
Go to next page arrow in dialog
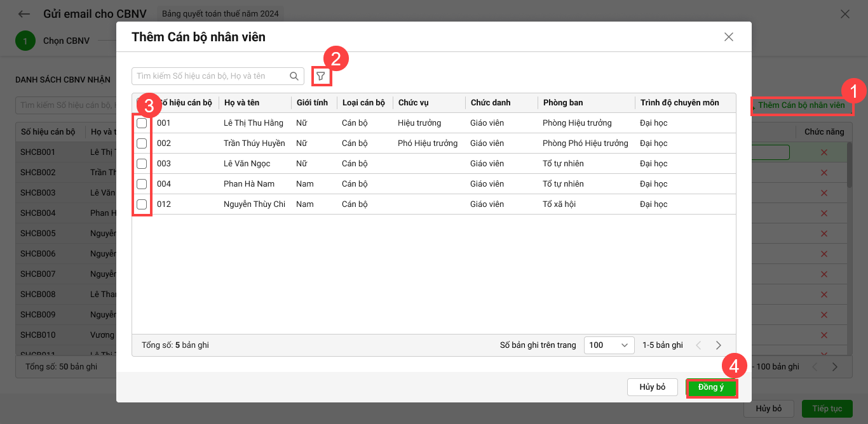point(719,345)
